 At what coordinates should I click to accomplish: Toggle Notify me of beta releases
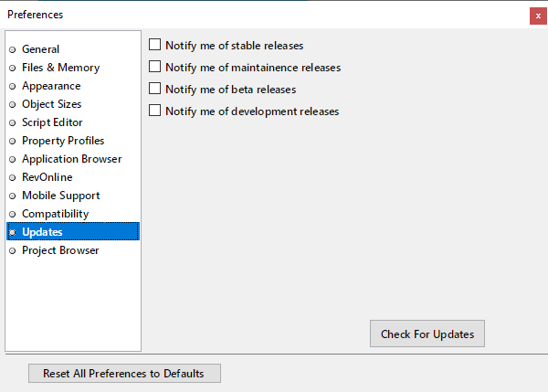[x=155, y=89]
